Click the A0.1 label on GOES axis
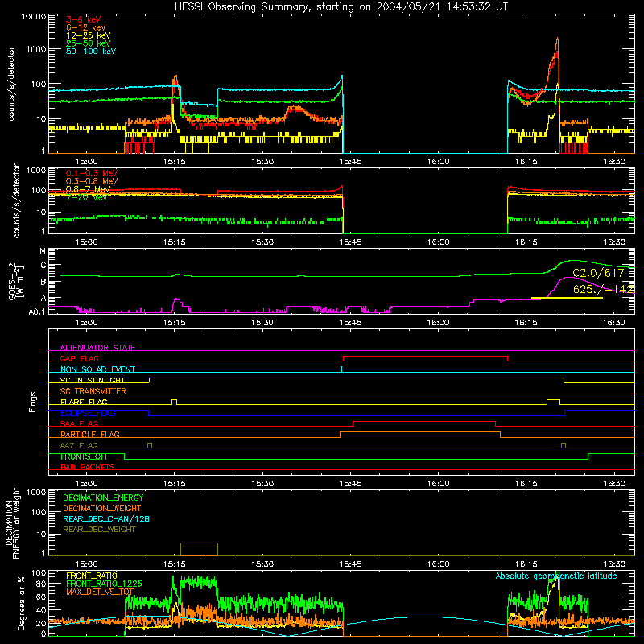Image resolution: width=644 pixels, height=644 pixels. (36, 312)
